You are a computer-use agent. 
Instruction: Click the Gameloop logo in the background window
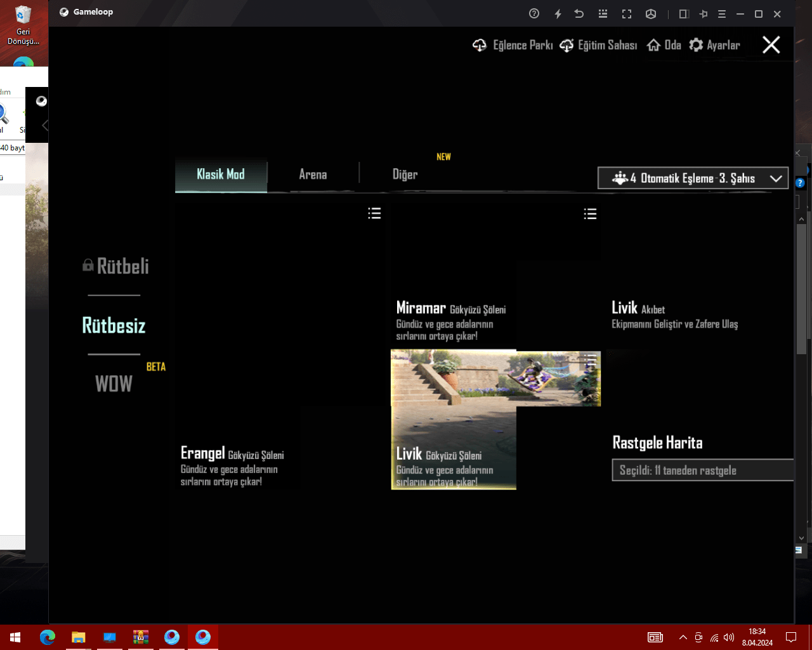coord(41,101)
